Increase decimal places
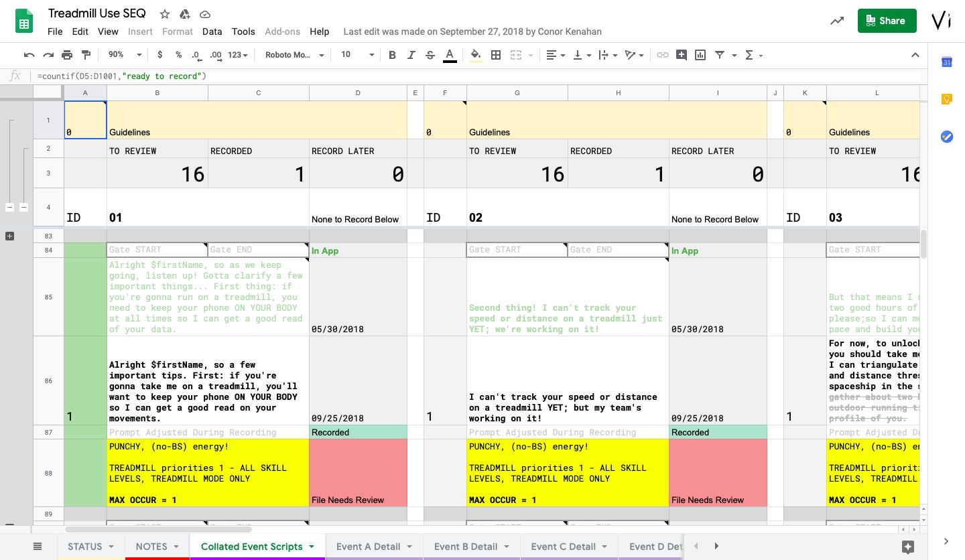Image resolution: width=965 pixels, height=560 pixels. click(x=216, y=55)
